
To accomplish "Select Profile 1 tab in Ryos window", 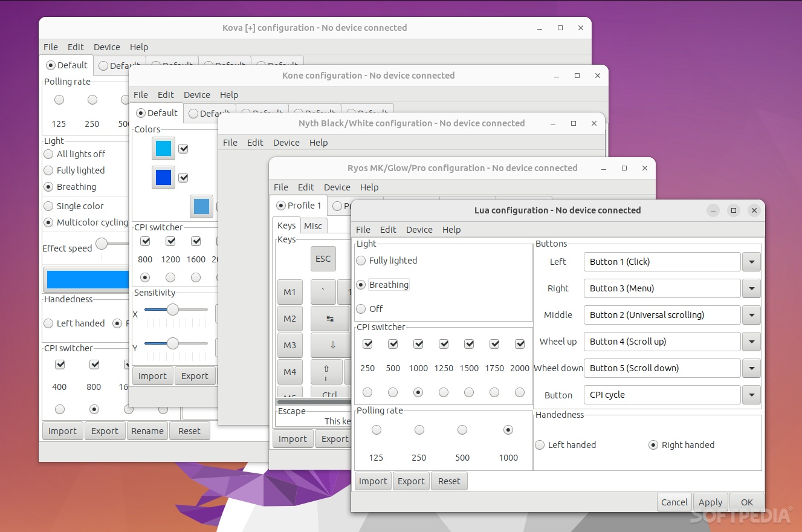I will coord(299,206).
